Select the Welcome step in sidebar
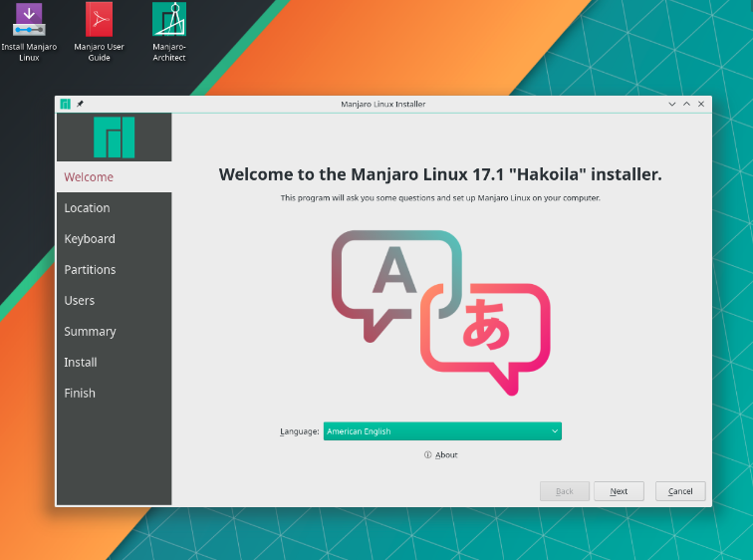This screenshot has width=753, height=560. pos(115,177)
